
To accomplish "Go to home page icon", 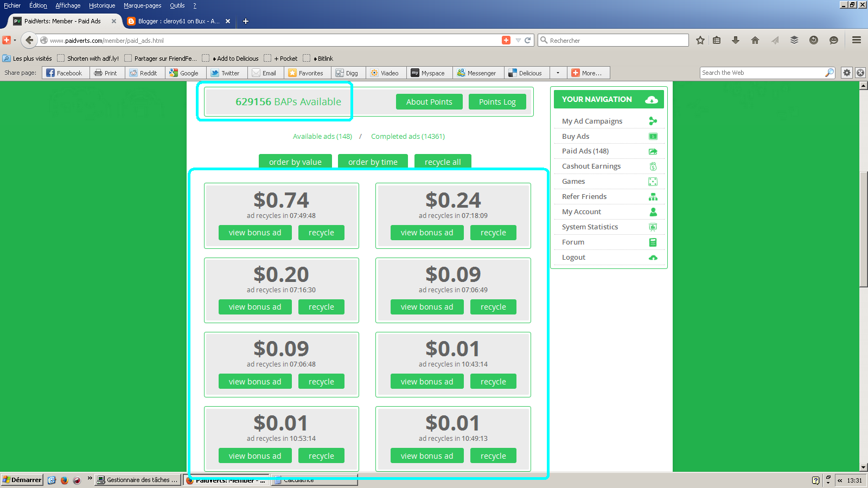I will click(x=755, y=40).
